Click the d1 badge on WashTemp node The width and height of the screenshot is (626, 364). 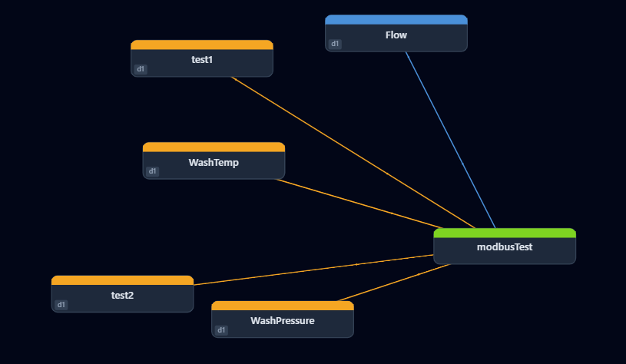click(x=152, y=171)
